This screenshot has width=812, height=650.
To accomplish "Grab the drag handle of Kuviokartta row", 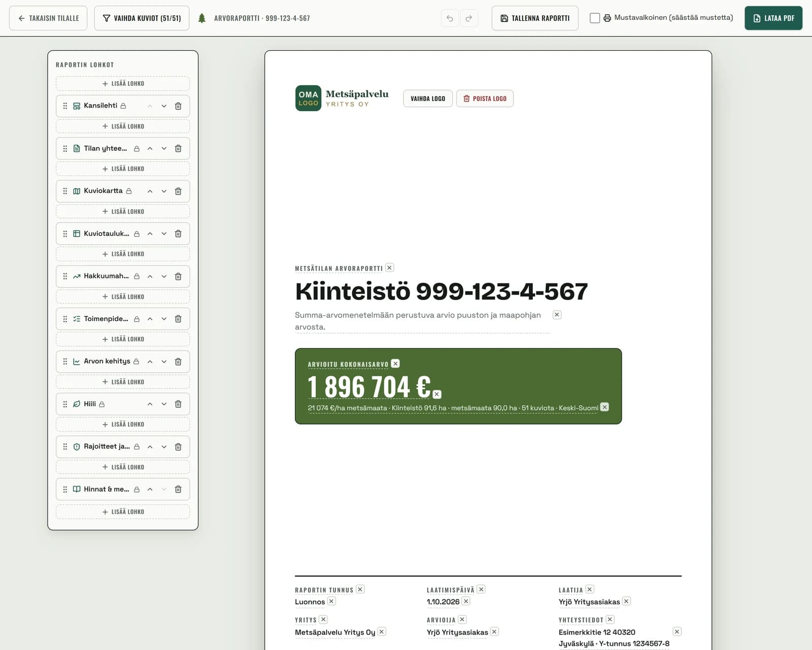I will 65,191.
